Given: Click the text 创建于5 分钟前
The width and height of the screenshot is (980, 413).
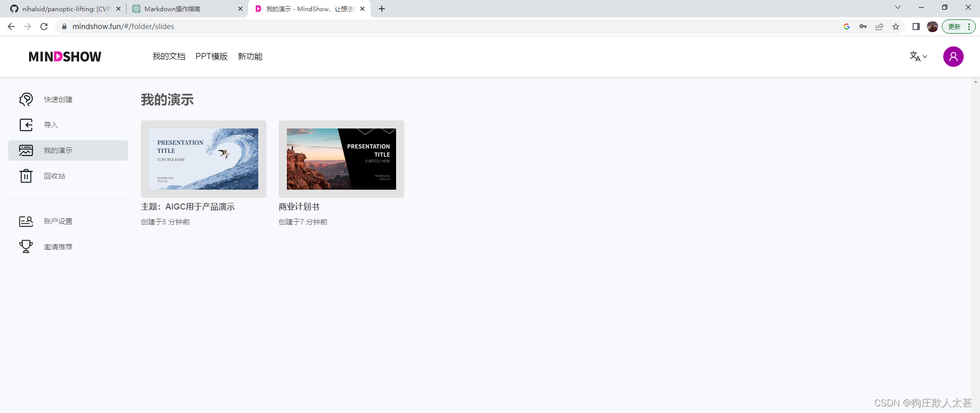Looking at the screenshot, I should pyautogui.click(x=165, y=222).
